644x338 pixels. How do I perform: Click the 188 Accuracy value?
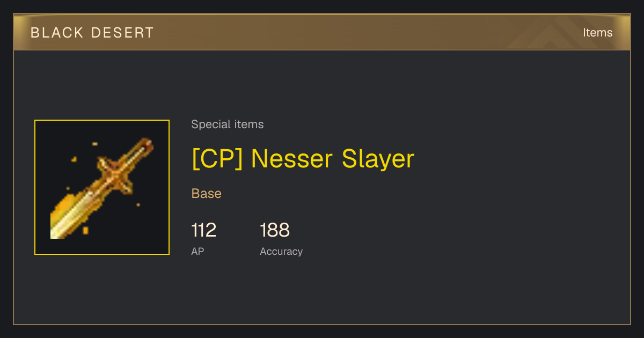(x=275, y=230)
